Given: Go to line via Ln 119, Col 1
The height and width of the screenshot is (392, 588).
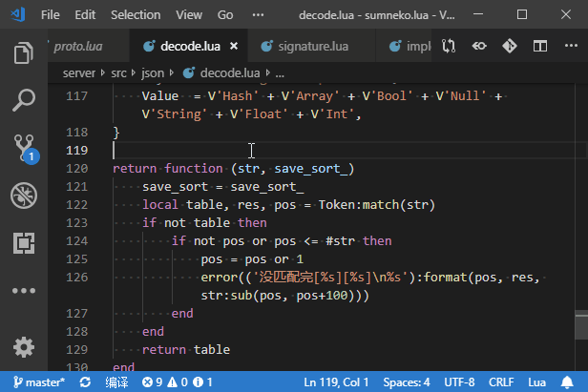Looking at the screenshot, I should 336,382.
